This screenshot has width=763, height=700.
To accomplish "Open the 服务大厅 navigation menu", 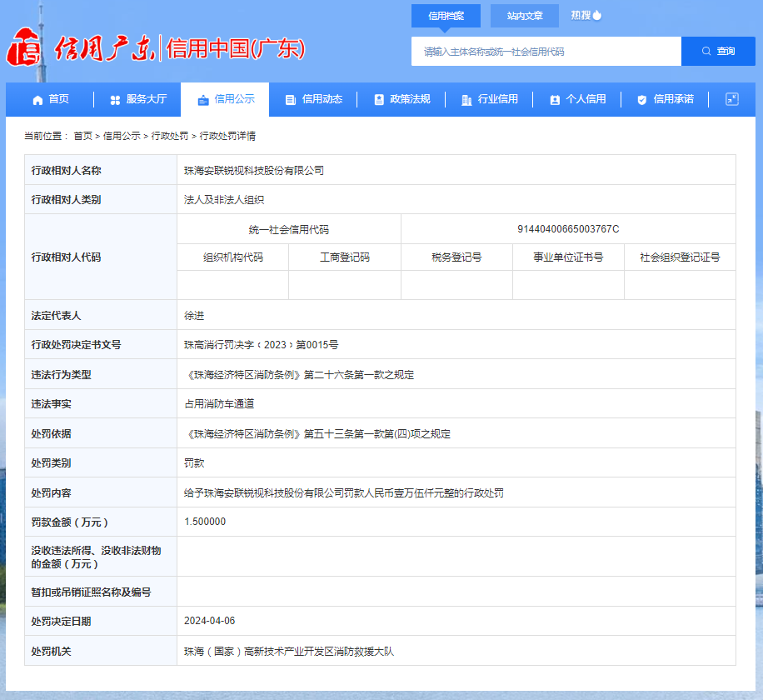I will click(x=138, y=99).
